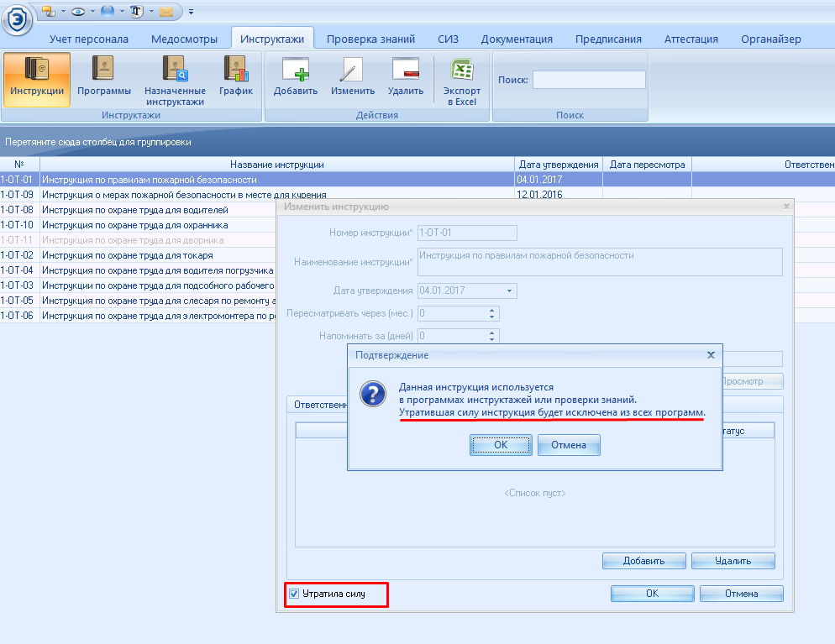Export the list with Экспорт в Excel
Image resolution: width=835 pixels, height=644 pixels.
pos(462,81)
